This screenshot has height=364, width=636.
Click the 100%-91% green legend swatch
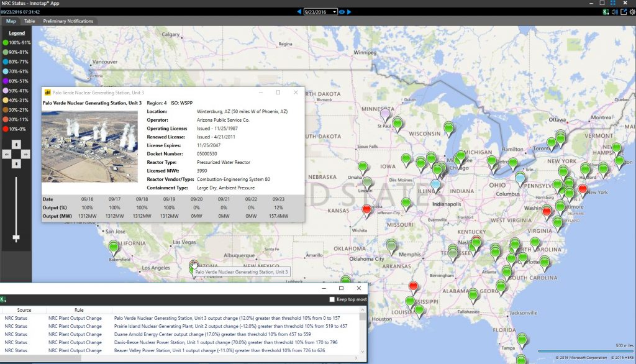(5, 42)
